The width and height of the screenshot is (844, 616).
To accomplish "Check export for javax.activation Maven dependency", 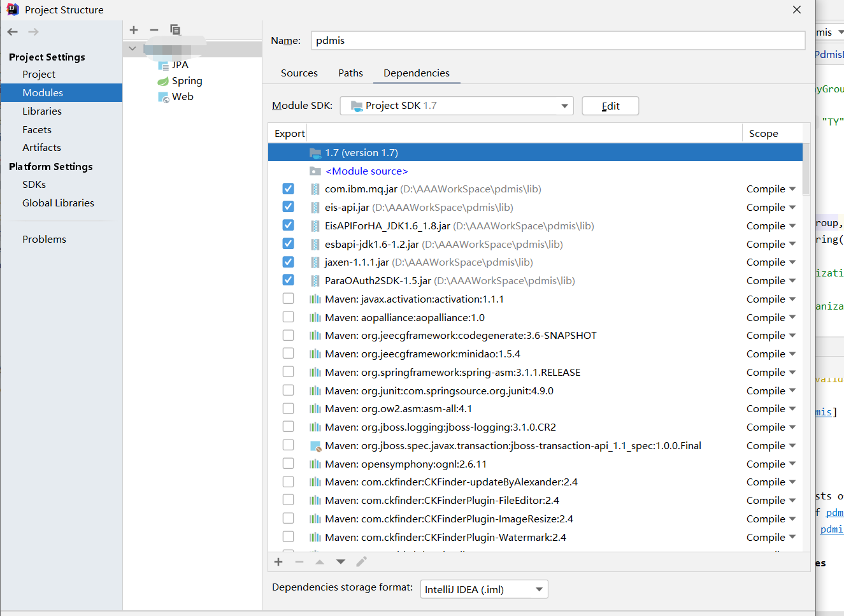I will click(289, 299).
